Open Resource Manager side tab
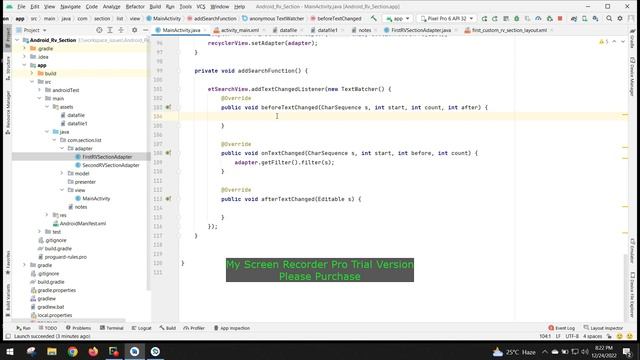This screenshot has height=360, width=640. [8, 112]
